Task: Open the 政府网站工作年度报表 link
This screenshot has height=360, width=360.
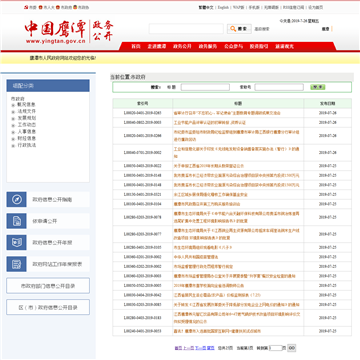Action: 57,264
